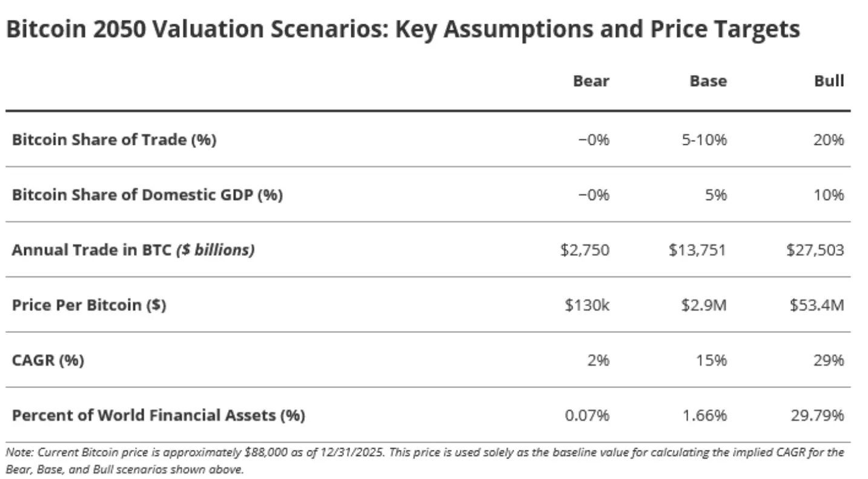
Task: Select the table title heading text
Action: pyautogui.click(x=402, y=30)
